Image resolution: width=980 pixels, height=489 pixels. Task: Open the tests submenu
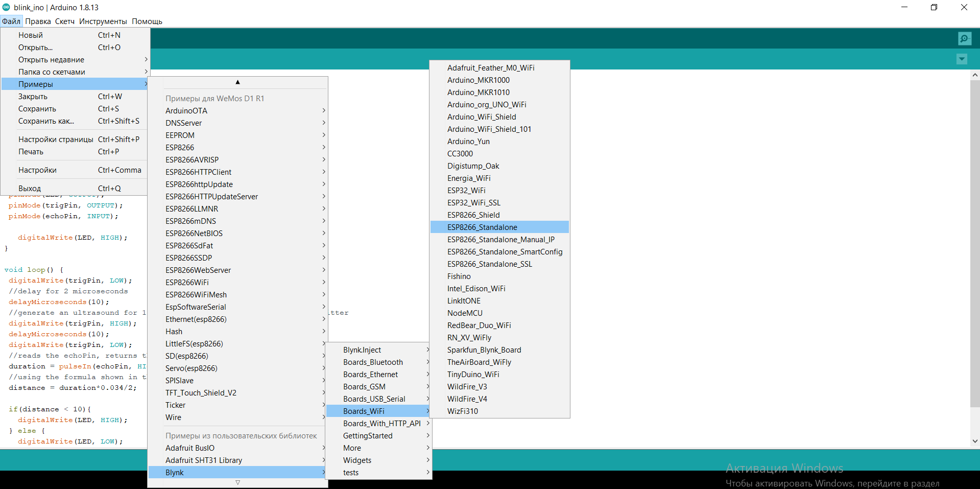378,473
